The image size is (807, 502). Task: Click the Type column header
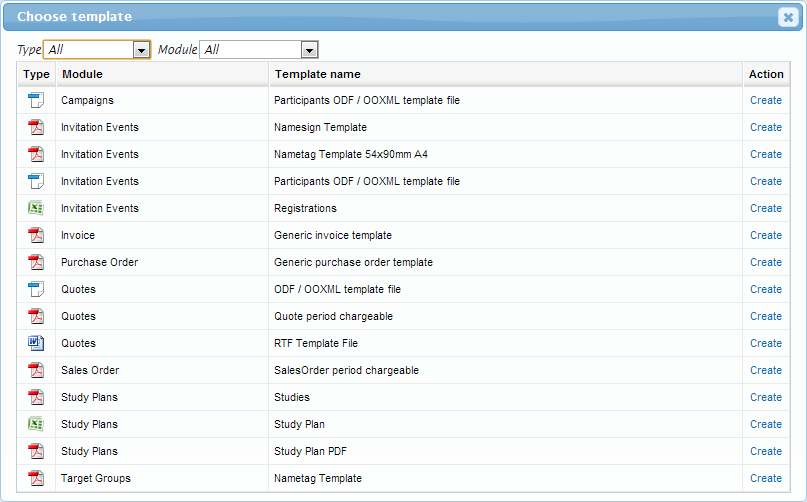[x=36, y=74]
